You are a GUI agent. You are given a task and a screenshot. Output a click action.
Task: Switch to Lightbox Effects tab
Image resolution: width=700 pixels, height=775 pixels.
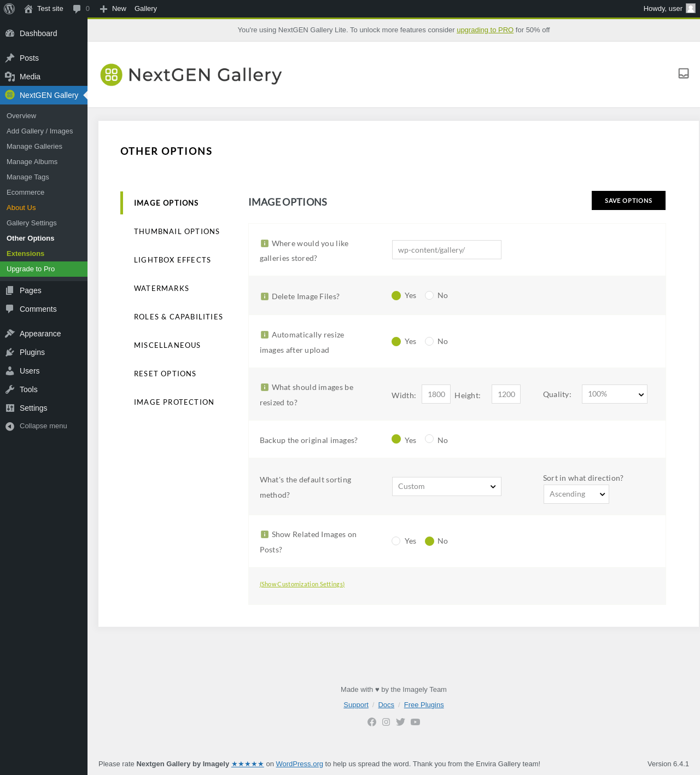click(x=172, y=260)
